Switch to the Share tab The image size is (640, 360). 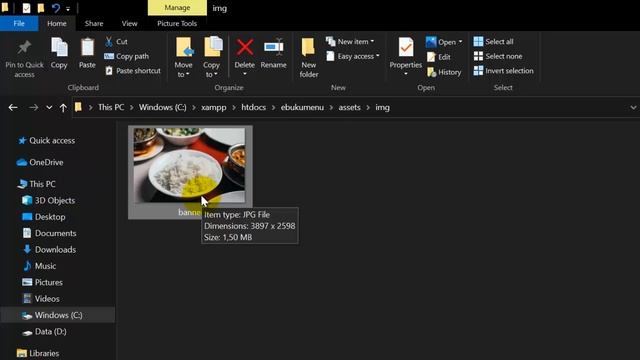(94, 23)
